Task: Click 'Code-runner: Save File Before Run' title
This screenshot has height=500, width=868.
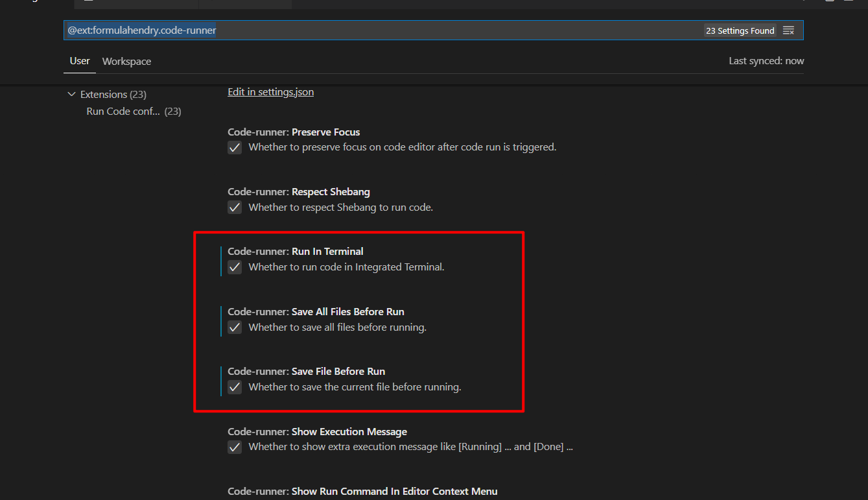Action: 307,372
